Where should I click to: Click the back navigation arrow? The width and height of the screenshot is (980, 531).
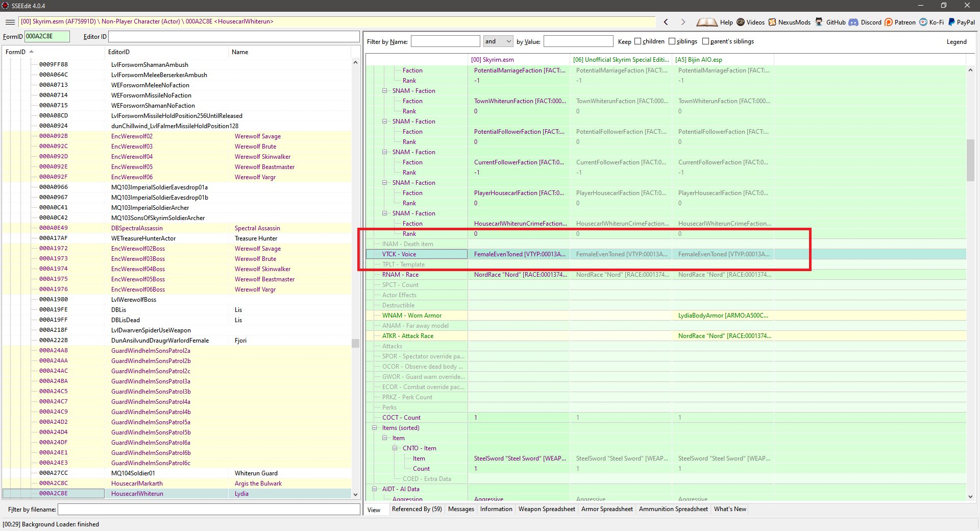coord(666,22)
